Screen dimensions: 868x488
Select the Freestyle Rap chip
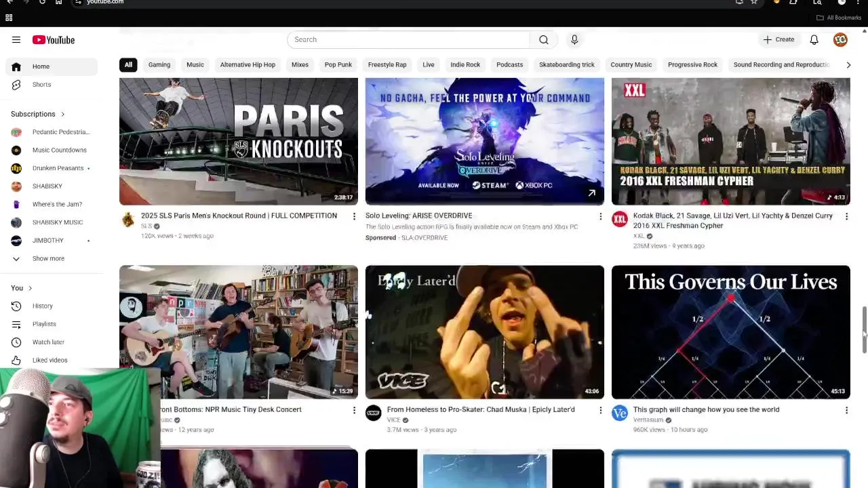(387, 64)
